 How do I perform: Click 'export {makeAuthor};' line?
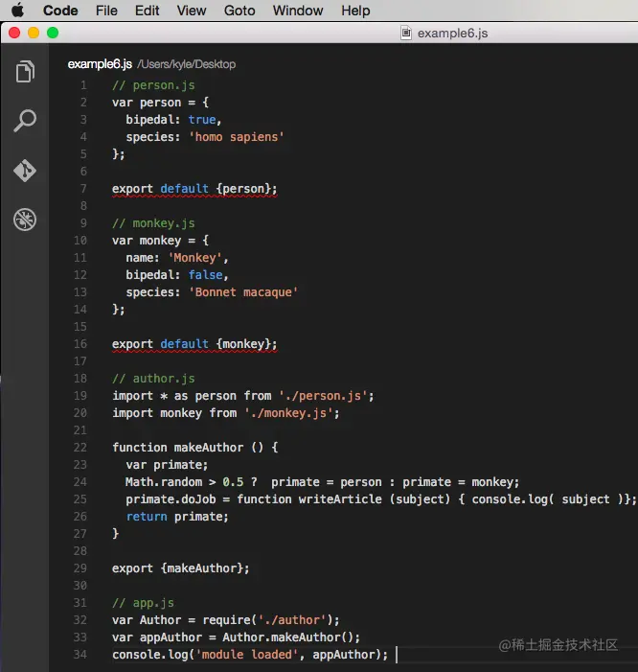[181, 568]
